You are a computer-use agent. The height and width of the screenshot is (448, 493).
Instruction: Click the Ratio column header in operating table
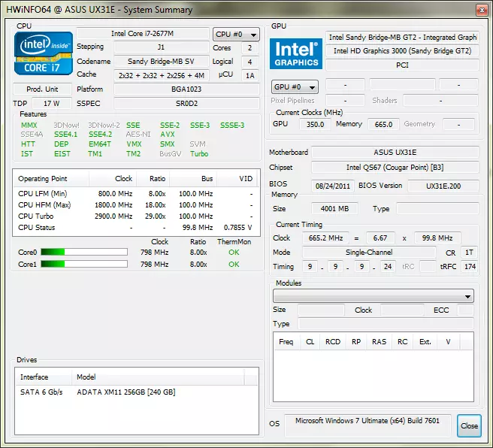pyautogui.click(x=153, y=179)
